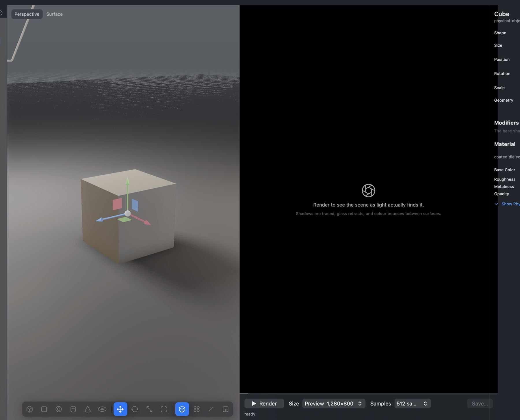Add a cone primitive

click(88, 409)
